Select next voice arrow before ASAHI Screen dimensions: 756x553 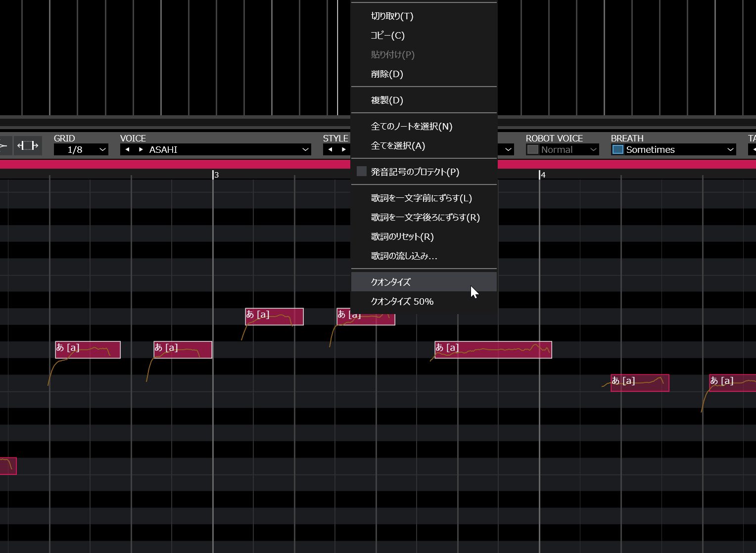pyautogui.click(x=141, y=149)
